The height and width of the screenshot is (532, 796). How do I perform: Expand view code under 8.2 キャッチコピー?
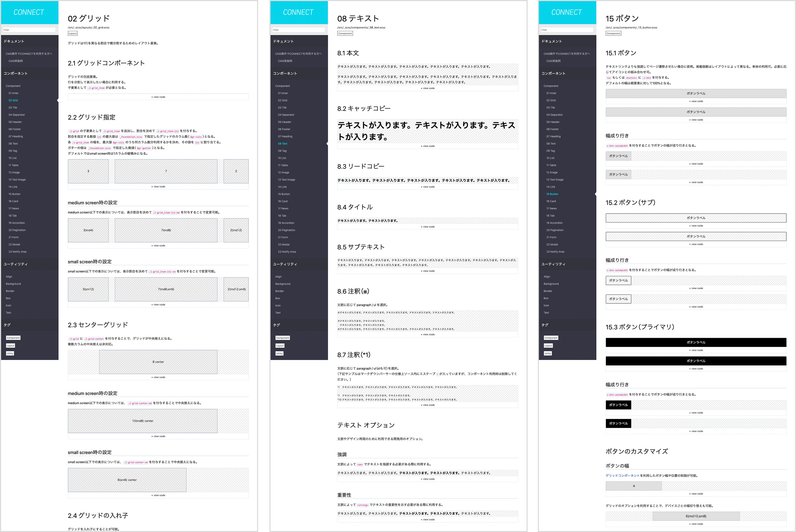tap(428, 146)
